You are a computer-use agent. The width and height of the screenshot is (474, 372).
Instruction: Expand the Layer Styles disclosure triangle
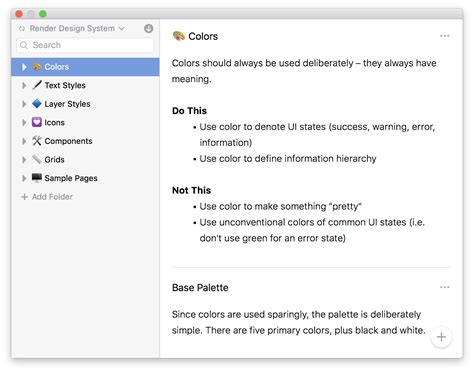[24, 104]
